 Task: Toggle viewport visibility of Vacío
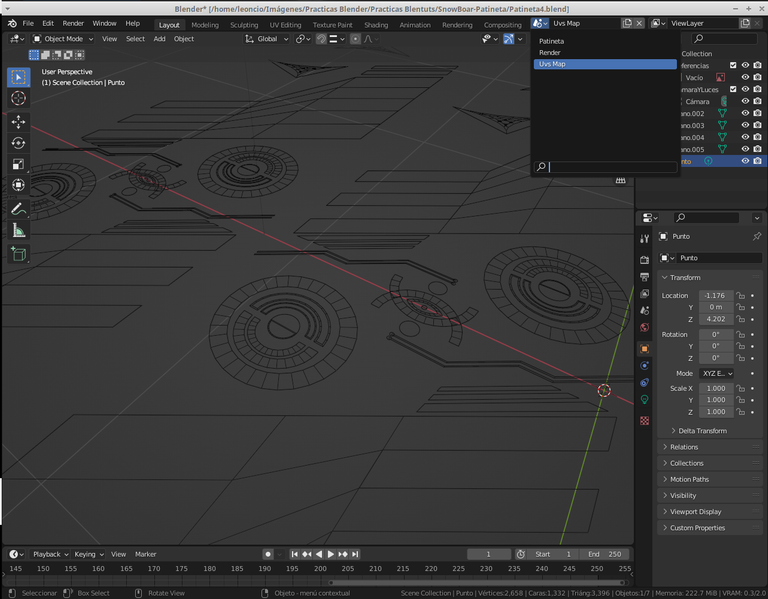point(745,77)
